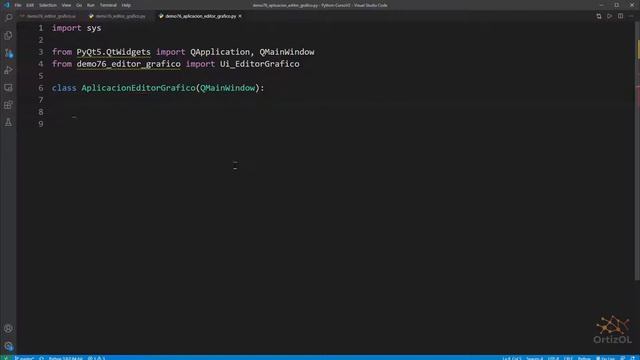This screenshot has height=360, width=640.
Task: Open the More Actions ellipsis in editor toolbar
Action: (x=631, y=16)
